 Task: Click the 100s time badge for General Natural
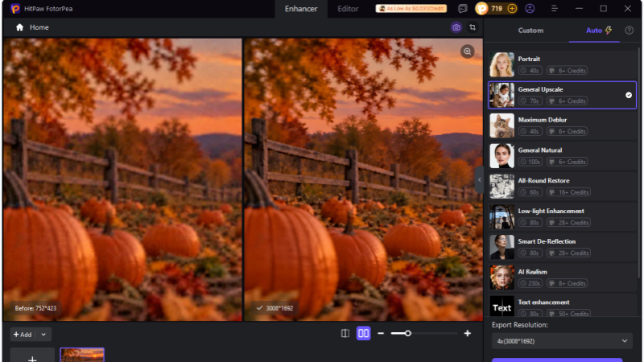(x=530, y=162)
